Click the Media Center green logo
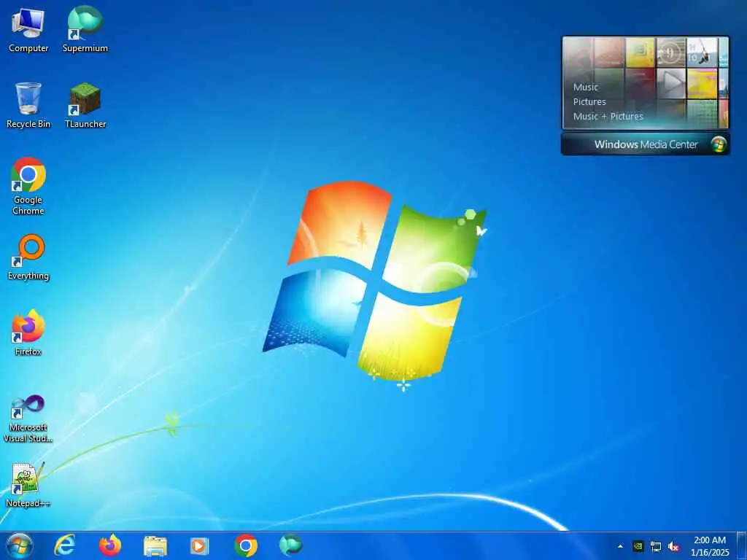 tap(719, 144)
